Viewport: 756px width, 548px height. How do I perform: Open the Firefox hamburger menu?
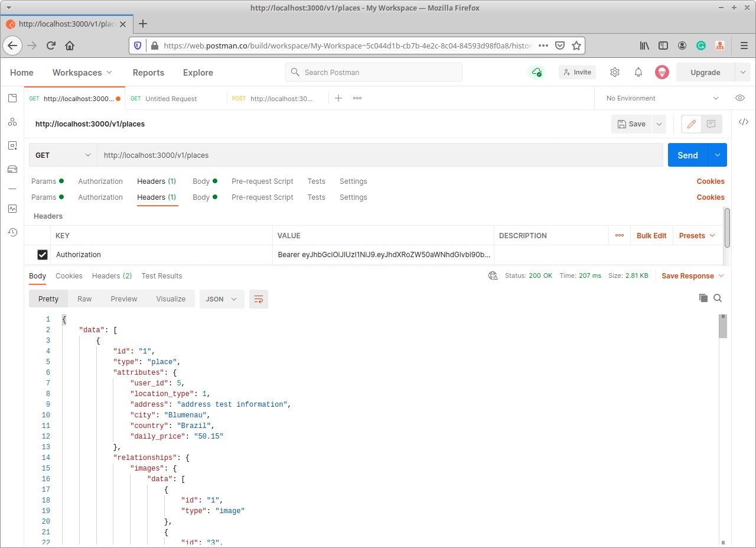[x=744, y=46]
